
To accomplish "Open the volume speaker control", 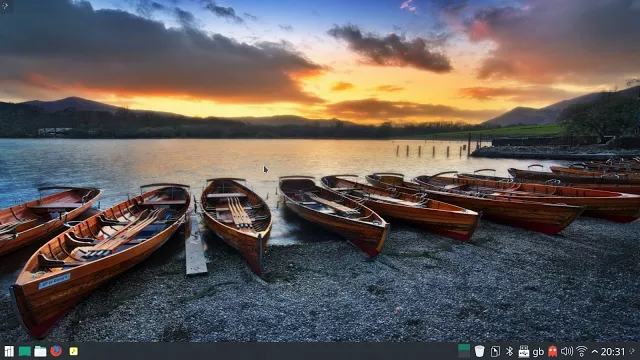I will point(567,351).
